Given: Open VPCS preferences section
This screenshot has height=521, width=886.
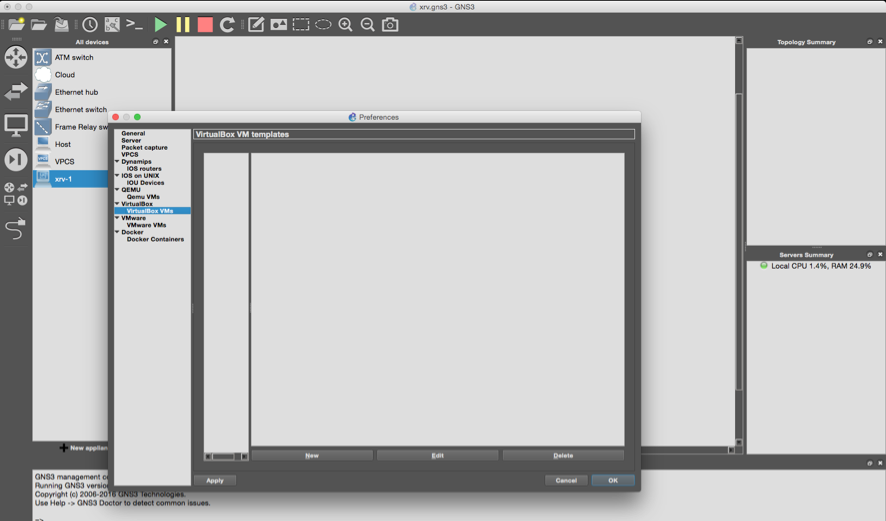Looking at the screenshot, I should (x=129, y=154).
